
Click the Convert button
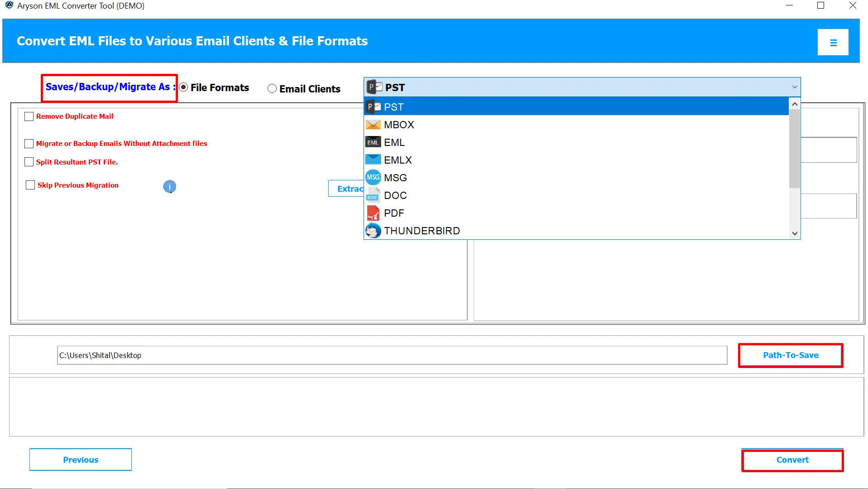(792, 460)
